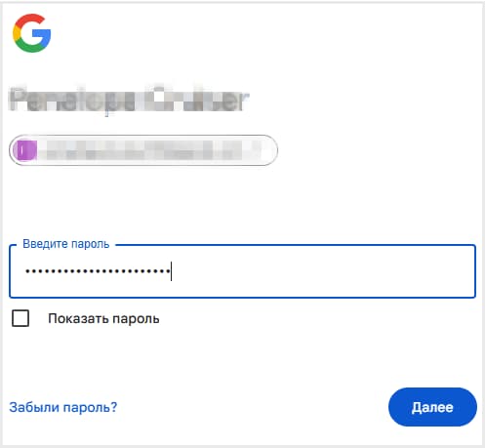485x448 pixels.
Task: Tick the Показать пароль checkbox
Action: click(x=20, y=318)
